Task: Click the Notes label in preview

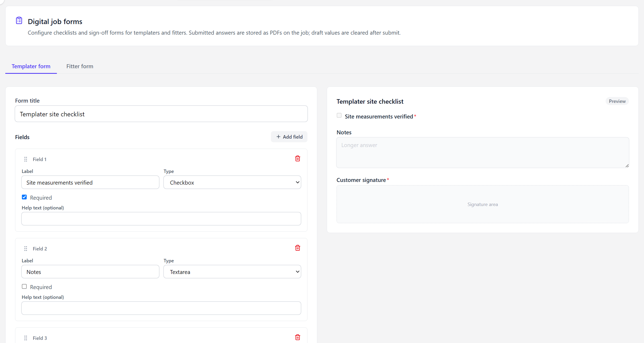Action: click(x=344, y=132)
